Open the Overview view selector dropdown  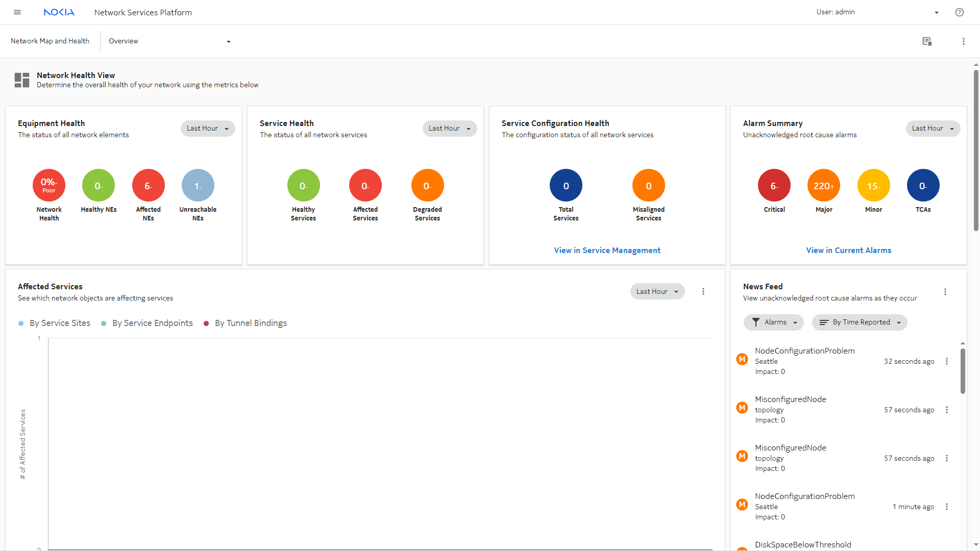tap(169, 41)
